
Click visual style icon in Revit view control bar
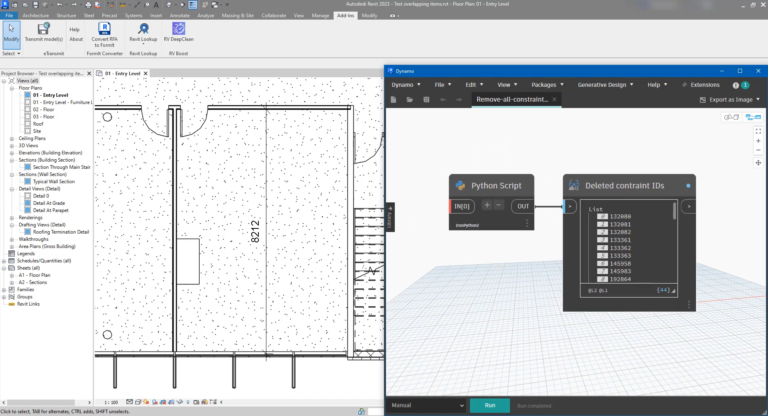[x=138, y=402]
